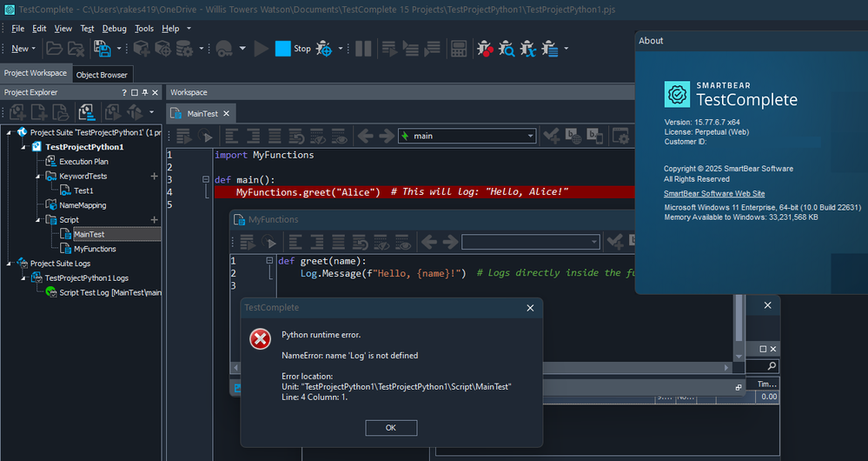868x461 pixels.
Task: Click the SmartBear logo in the About window
Action: [x=677, y=94]
